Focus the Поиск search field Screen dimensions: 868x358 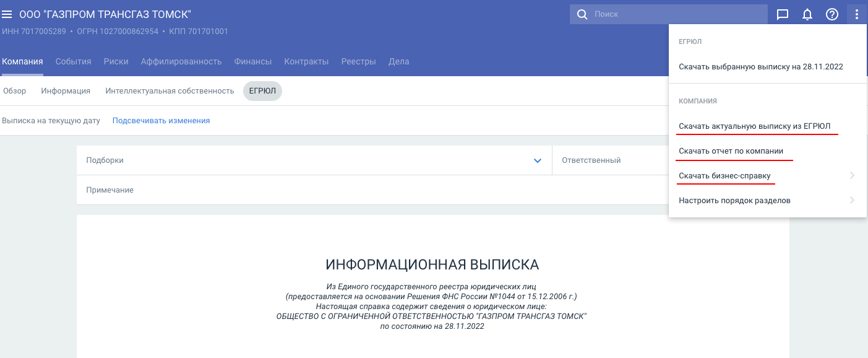pyautogui.click(x=669, y=14)
